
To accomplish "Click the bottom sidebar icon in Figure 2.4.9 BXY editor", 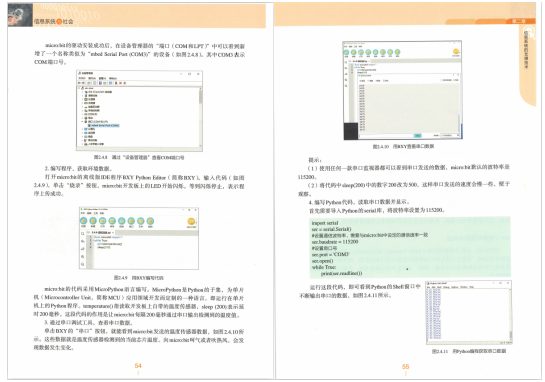I will [83, 264].
